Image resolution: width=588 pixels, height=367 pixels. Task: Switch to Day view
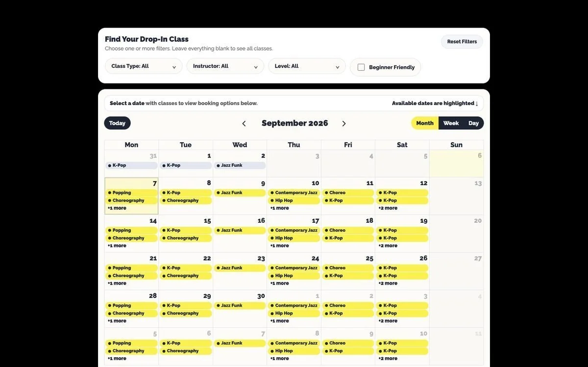473,123
